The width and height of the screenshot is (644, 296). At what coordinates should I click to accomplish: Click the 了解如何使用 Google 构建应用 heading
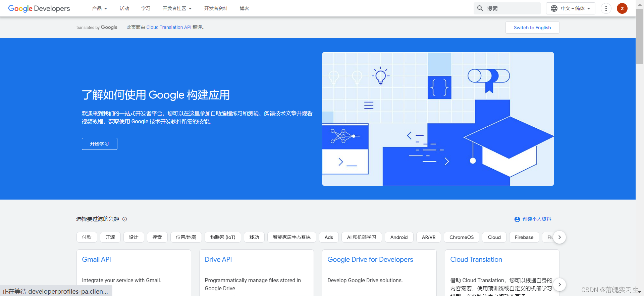click(156, 95)
